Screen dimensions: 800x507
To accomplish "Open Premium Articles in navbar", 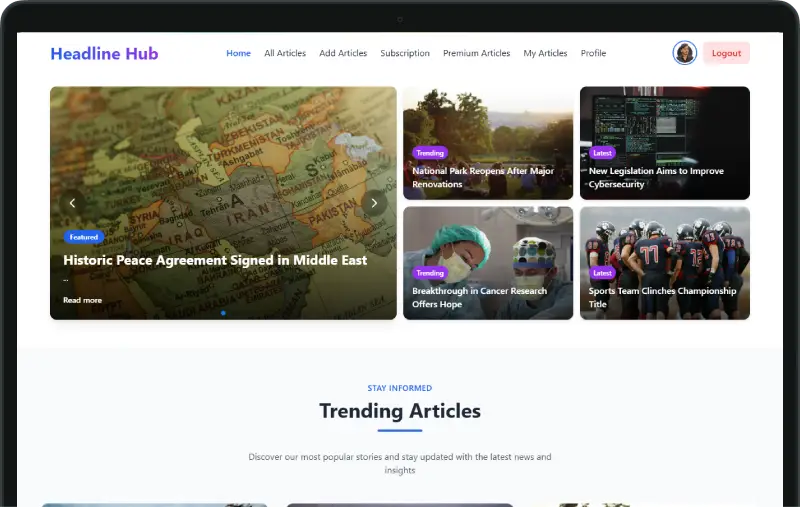I will tap(476, 53).
